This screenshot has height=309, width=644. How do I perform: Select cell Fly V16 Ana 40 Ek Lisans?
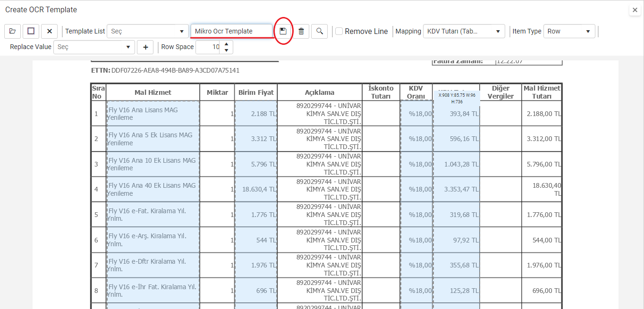pyautogui.click(x=153, y=189)
